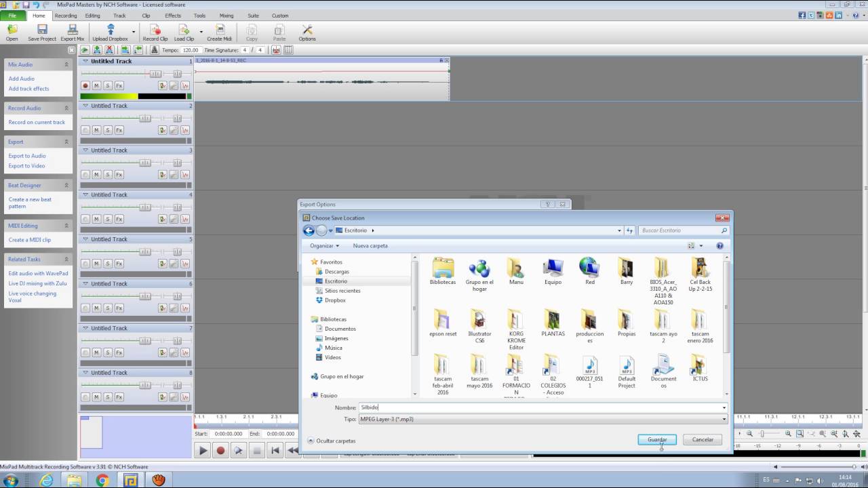This screenshot has width=868, height=488.
Task: Collapse track 1 using its triangle
Action: click(x=85, y=61)
